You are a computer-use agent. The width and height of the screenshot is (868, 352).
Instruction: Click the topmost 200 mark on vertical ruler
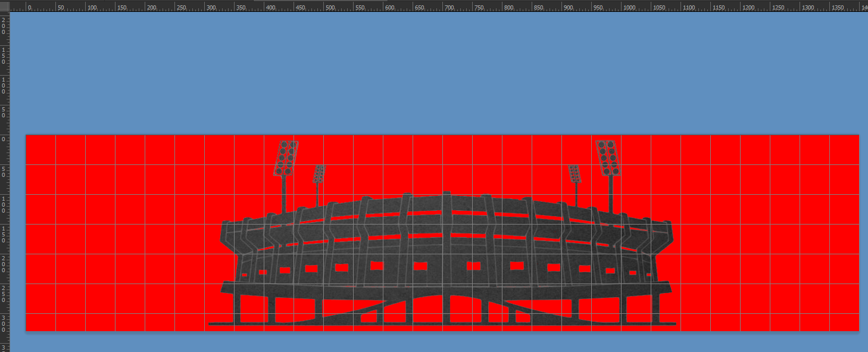(x=5, y=26)
